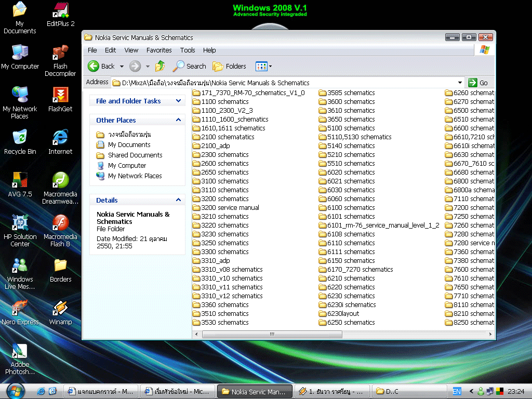The height and width of the screenshot is (399, 532).
Task: Open the Tools menu
Action: 188,50
